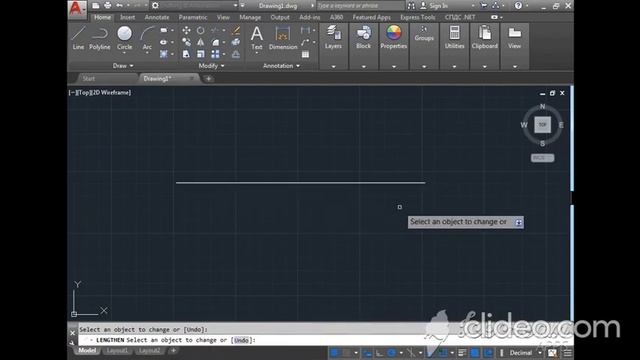Click the Hatch tool in Draw panel
Viewport: 640px width, 360px height.
click(164, 54)
